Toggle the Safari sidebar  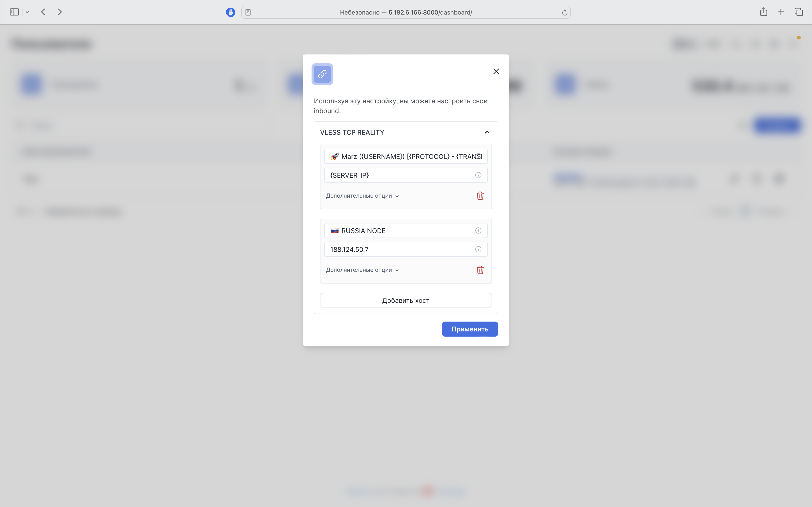[14, 12]
